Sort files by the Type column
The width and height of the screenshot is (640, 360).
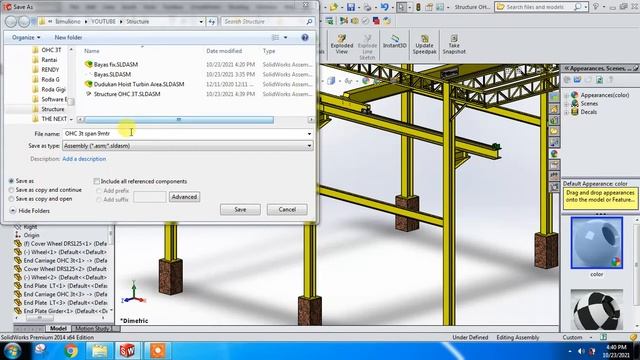269,51
